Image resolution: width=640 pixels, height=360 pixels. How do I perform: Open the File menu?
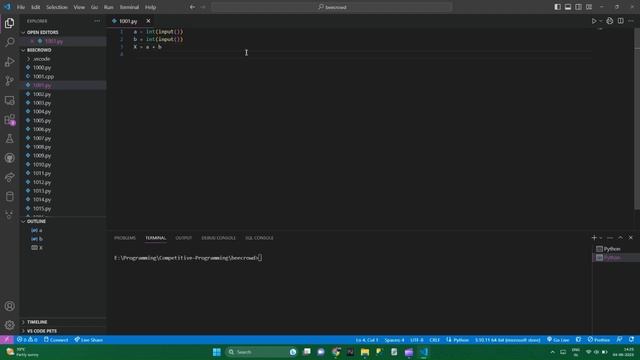click(x=21, y=7)
